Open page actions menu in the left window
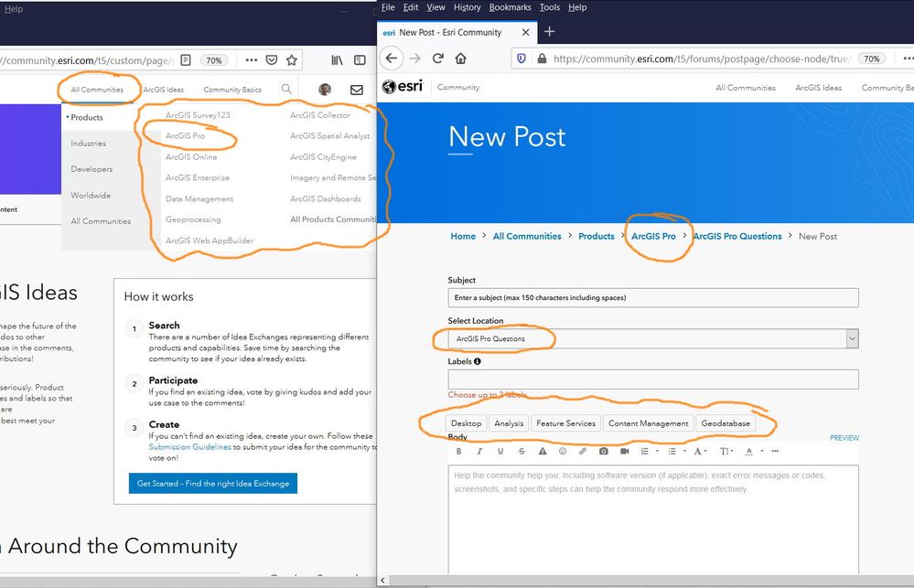Viewport: 914px width, 588px height. [252, 60]
